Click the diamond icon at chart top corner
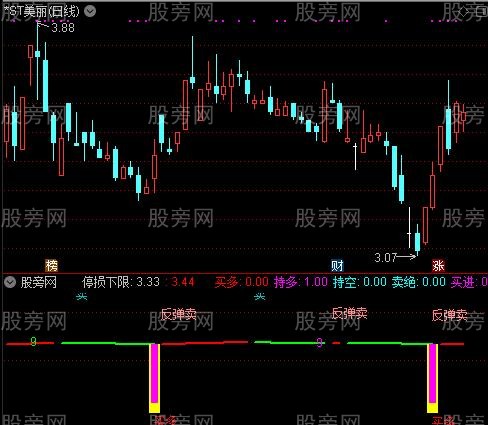Viewport: 488px width, 425px height. 464,12
